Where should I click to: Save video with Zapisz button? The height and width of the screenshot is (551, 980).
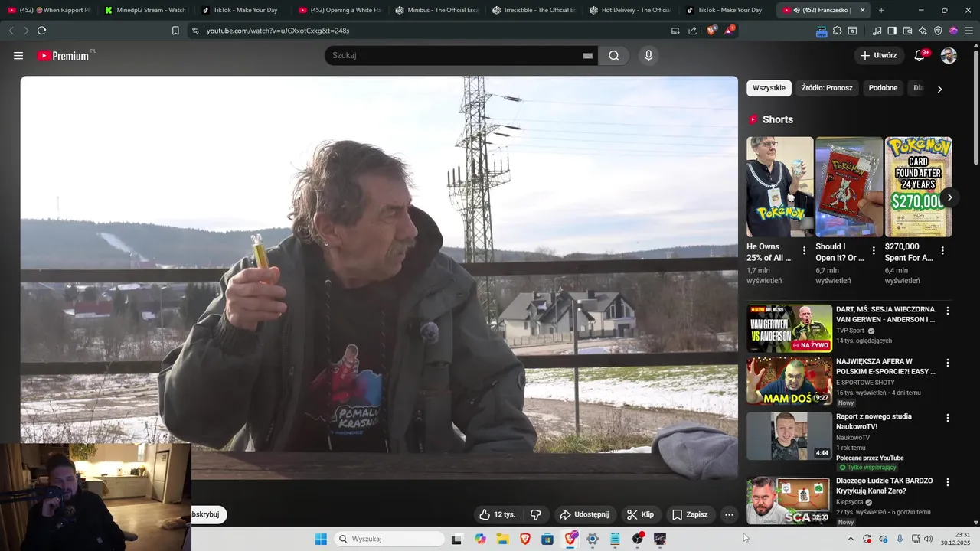(690, 514)
